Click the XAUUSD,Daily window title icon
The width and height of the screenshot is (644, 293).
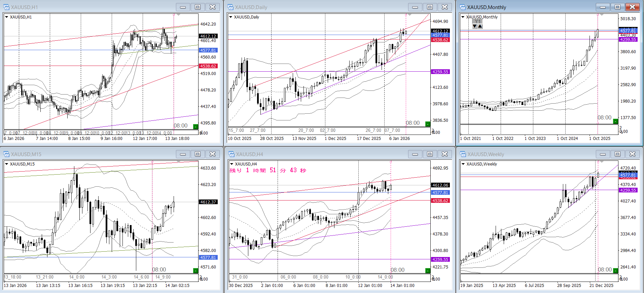tap(230, 7)
